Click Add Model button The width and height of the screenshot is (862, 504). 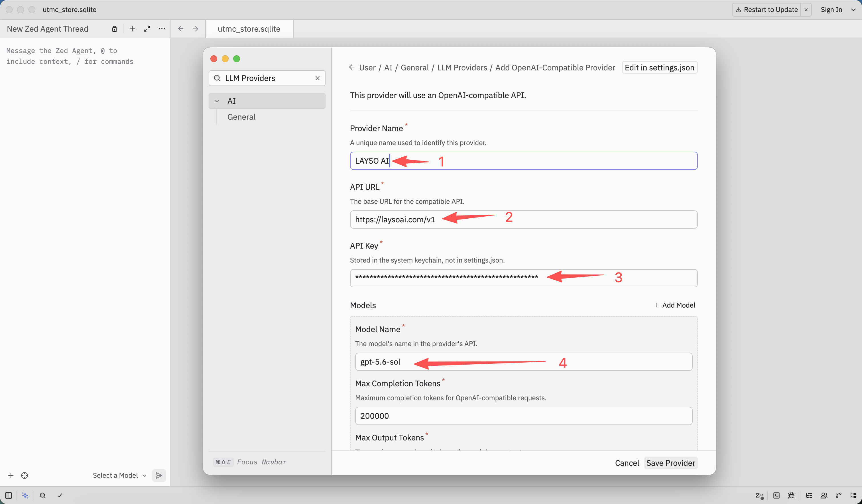(674, 305)
